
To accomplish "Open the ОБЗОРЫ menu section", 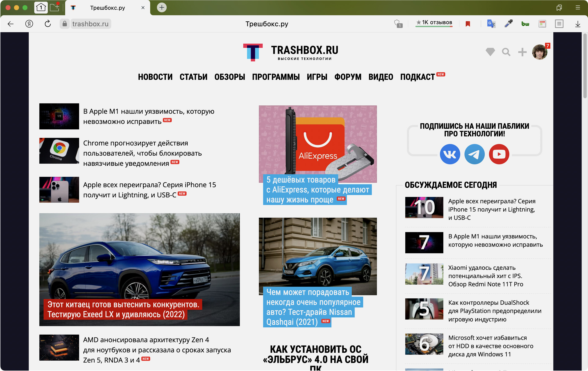I will (230, 77).
